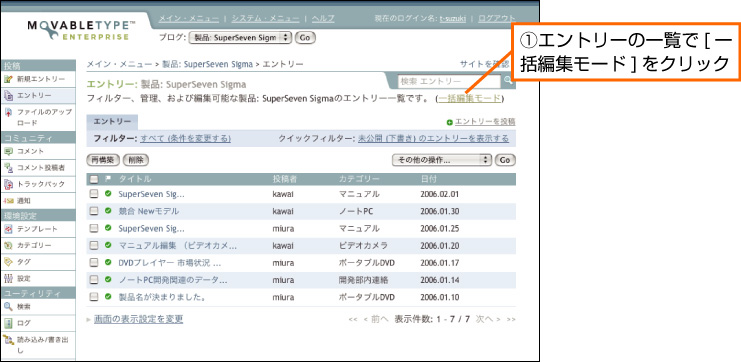Screen dimensions: 741x362
Task: Click Go button beside その他の操作
Action: (505, 160)
